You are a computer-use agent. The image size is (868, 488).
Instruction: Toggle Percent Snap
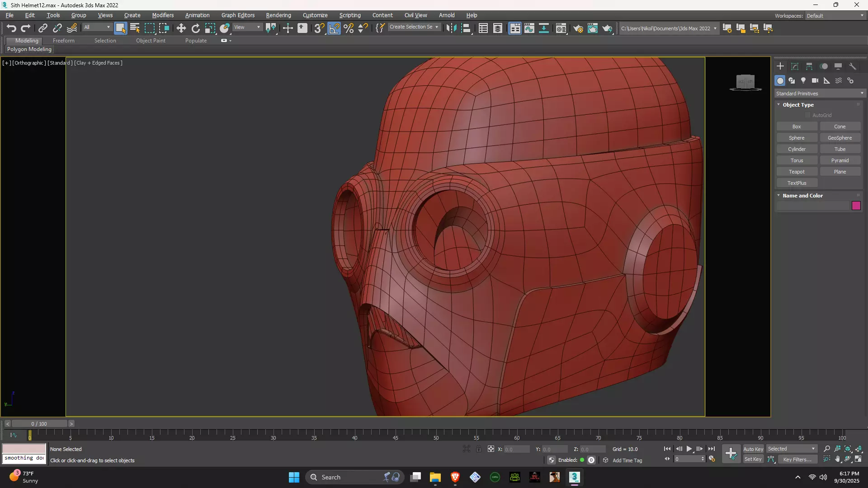349,28
